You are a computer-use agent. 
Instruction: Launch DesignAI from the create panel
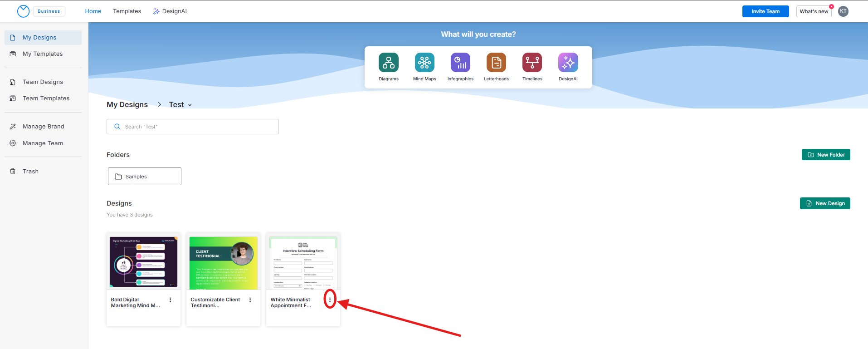click(568, 63)
